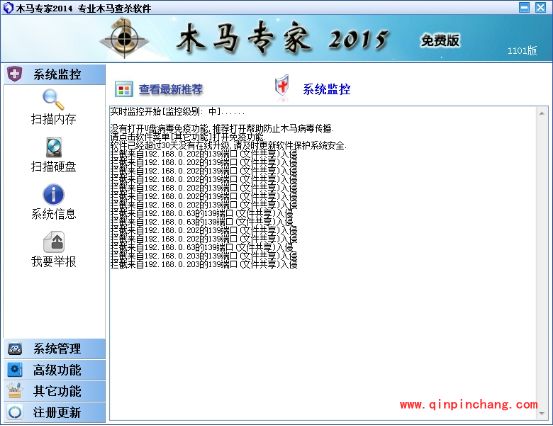The image size is (553, 426).
Task: Open System Info blue icon
Action: pyautogui.click(x=53, y=194)
